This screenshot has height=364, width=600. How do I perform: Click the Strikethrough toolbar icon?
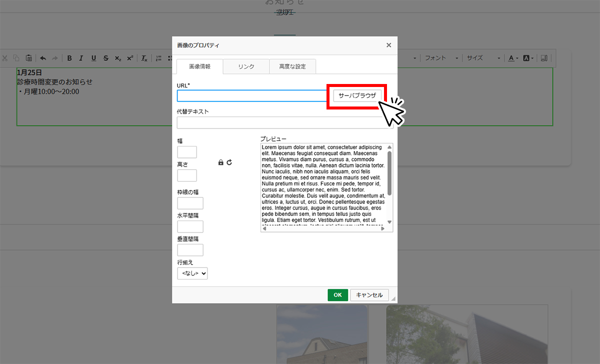[x=105, y=58]
